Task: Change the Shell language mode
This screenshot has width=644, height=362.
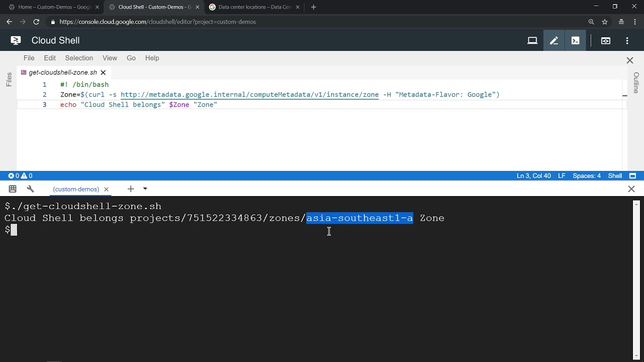Action: [x=615, y=176]
